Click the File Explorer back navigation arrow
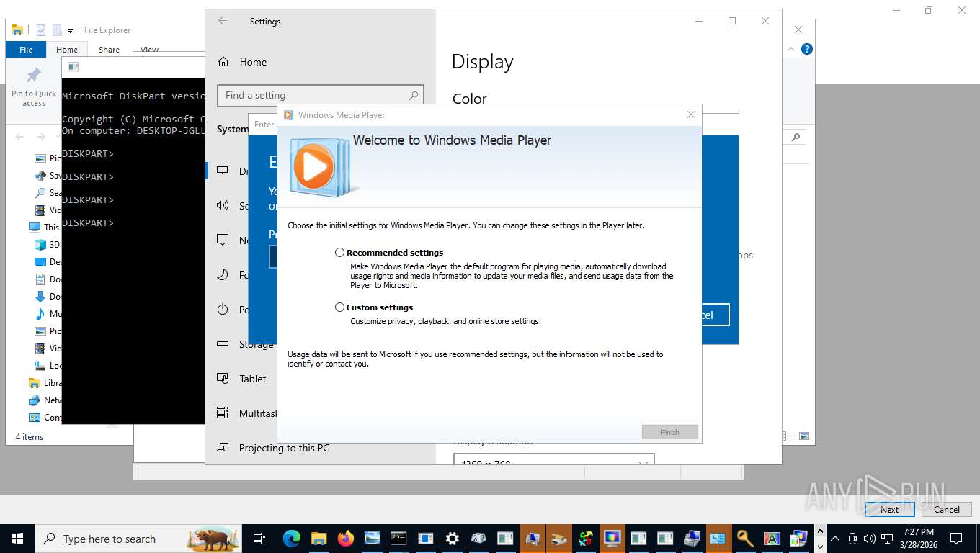This screenshot has height=553, width=980. [19, 137]
